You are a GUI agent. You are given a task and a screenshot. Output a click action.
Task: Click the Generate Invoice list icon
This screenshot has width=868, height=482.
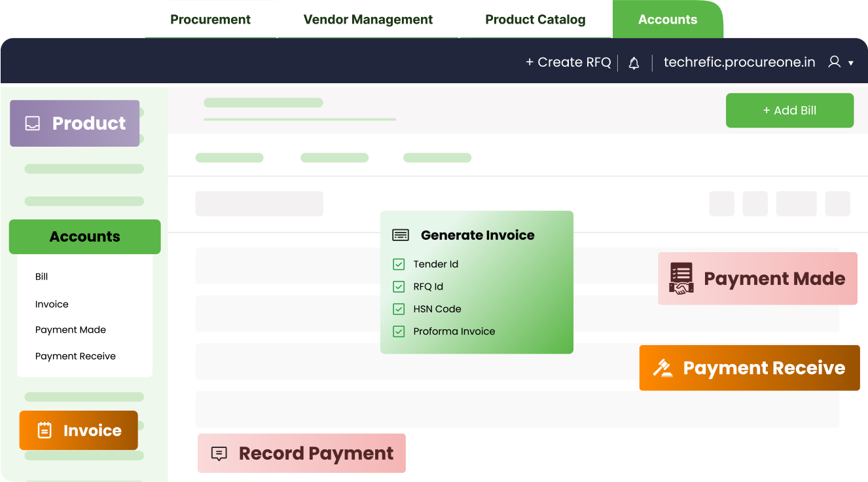[x=401, y=235]
